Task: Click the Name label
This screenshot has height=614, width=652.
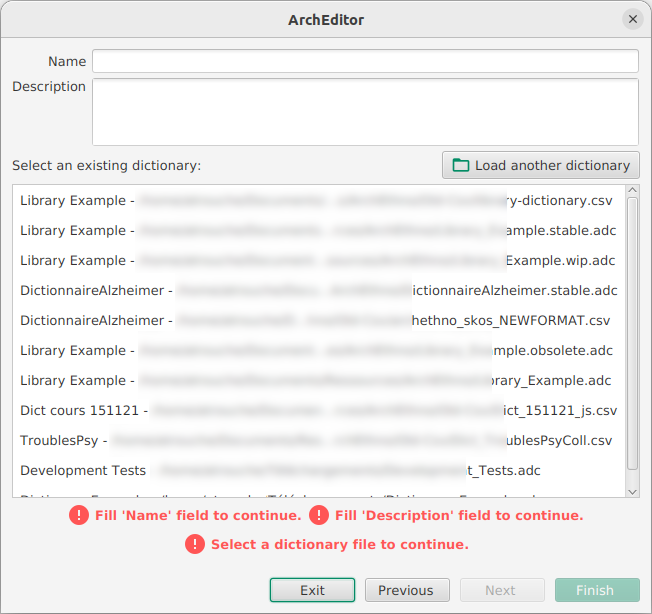Action: point(67,62)
